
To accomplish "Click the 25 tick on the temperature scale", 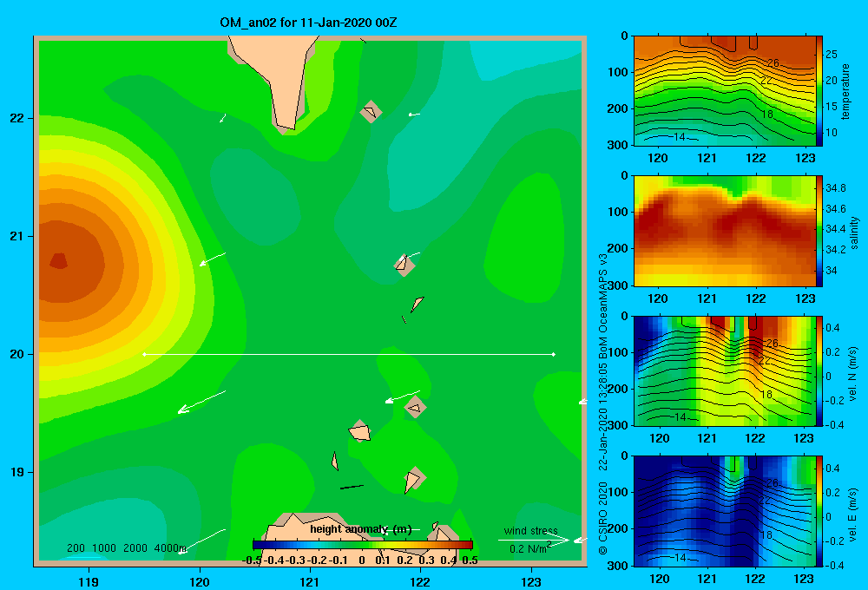I will coord(831,55).
